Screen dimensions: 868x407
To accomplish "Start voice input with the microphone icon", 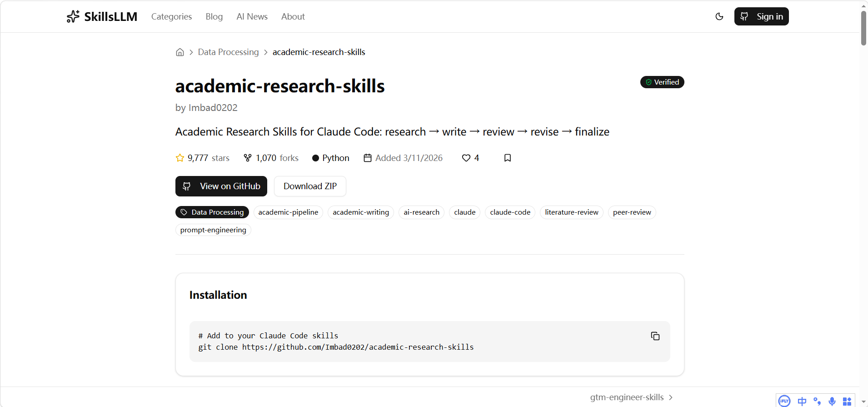I will [832, 401].
